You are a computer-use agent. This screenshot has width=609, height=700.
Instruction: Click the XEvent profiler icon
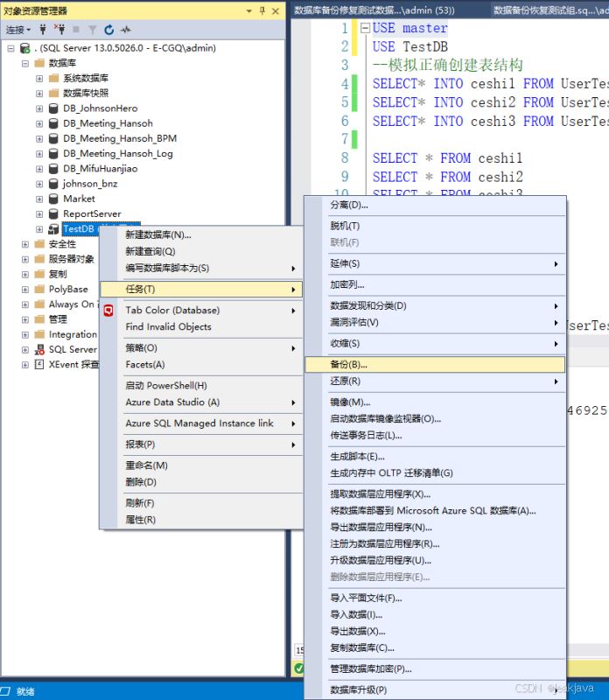(x=39, y=365)
